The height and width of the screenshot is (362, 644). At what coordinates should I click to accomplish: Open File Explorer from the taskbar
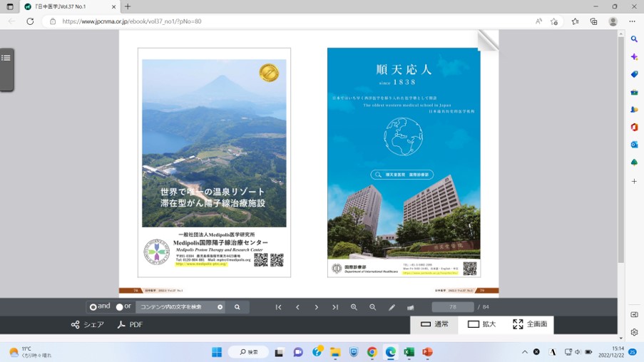click(x=335, y=352)
